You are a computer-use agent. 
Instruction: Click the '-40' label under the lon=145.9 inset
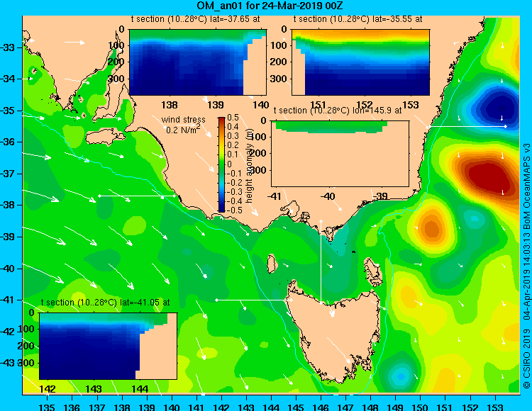tap(328, 196)
